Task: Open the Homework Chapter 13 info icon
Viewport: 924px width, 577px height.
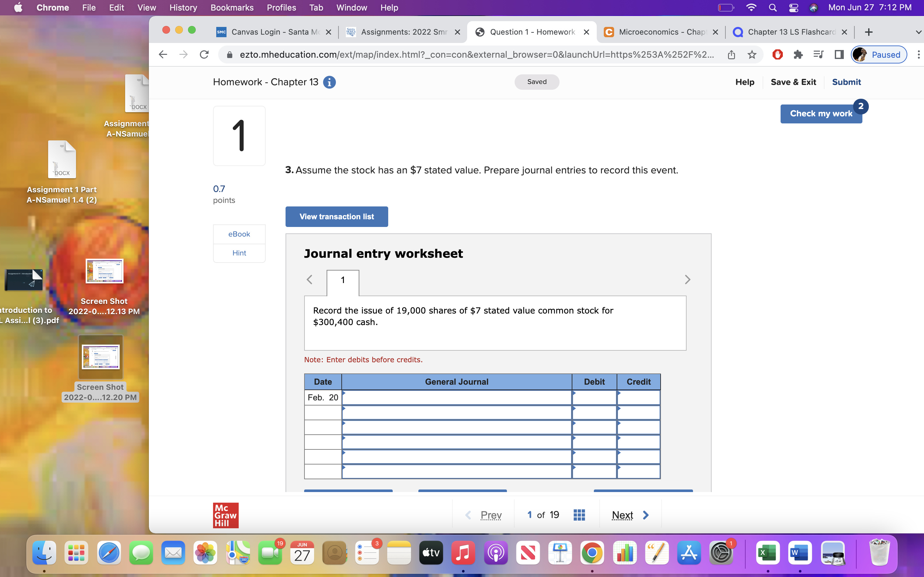Action: pos(329,82)
